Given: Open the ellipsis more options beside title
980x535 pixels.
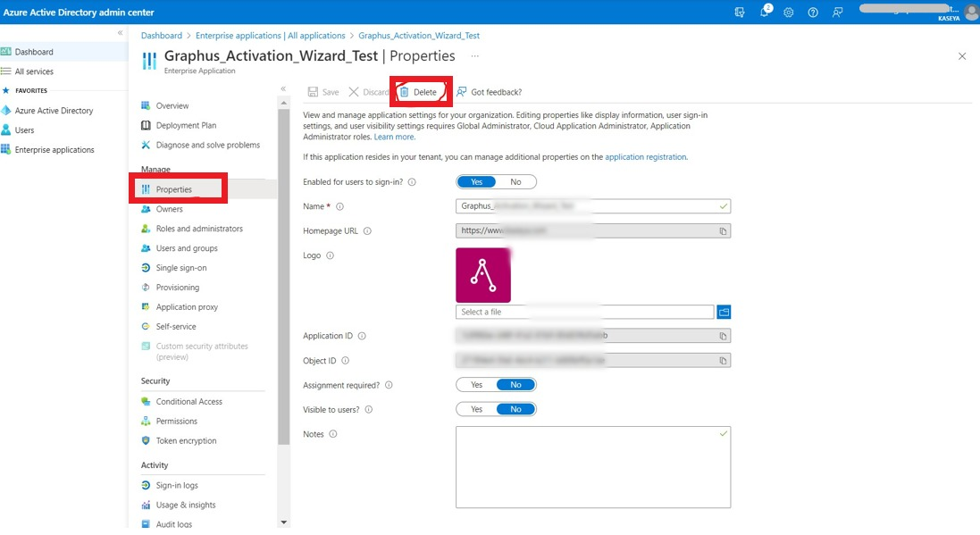Looking at the screenshot, I should click(474, 56).
